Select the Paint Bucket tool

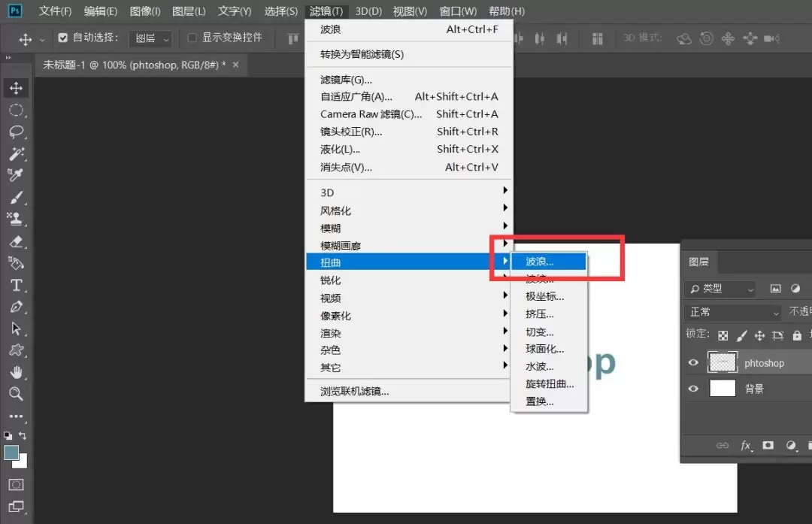point(16,264)
